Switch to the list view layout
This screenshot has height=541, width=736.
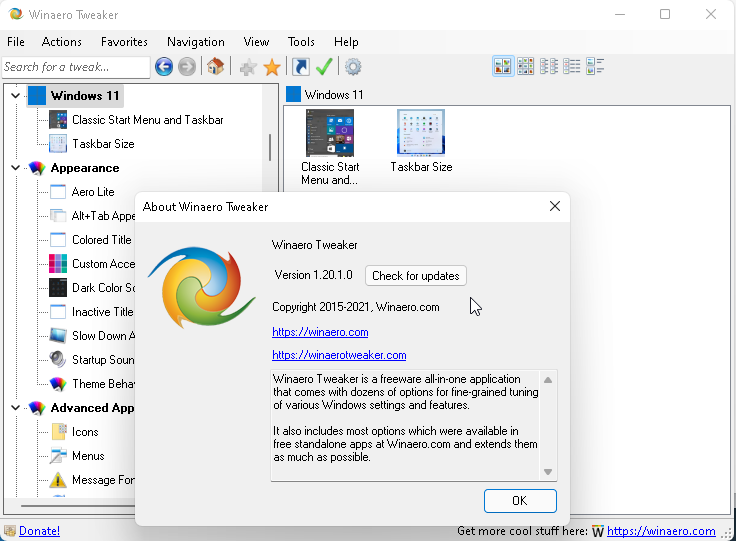[x=572, y=66]
